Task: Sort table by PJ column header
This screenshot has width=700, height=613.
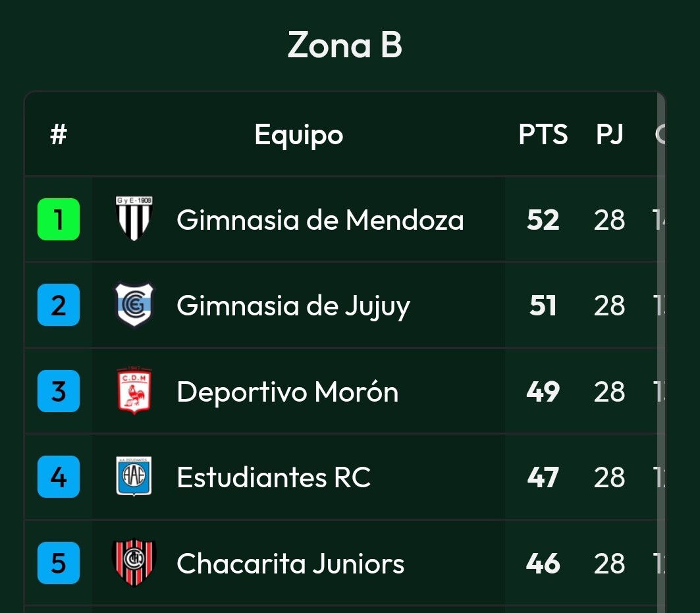Action: (609, 134)
